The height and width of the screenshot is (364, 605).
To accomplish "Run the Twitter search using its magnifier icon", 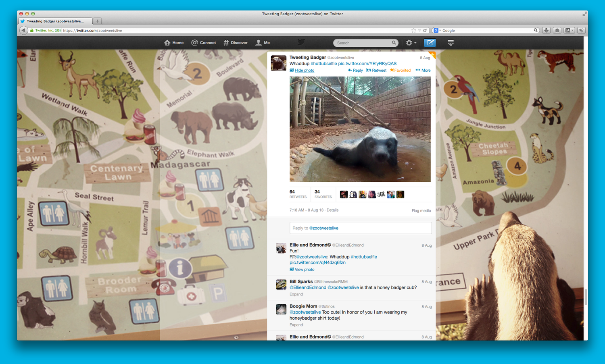I will click(394, 43).
